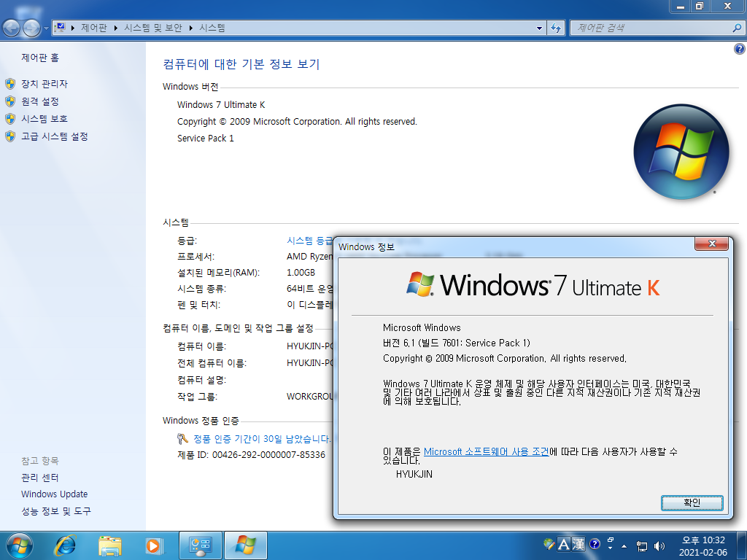The image size is (747, 560).
Task: Show hidden tray icons arrow
Action: point(624,545)
